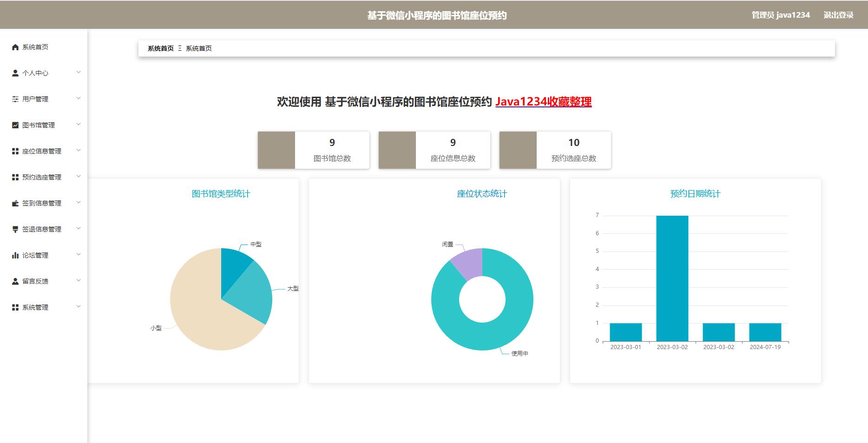Open the 用户管理 menu label
The width and height of the screenshot is (868, 443).
pyautogui.click(x=35, y=99)
